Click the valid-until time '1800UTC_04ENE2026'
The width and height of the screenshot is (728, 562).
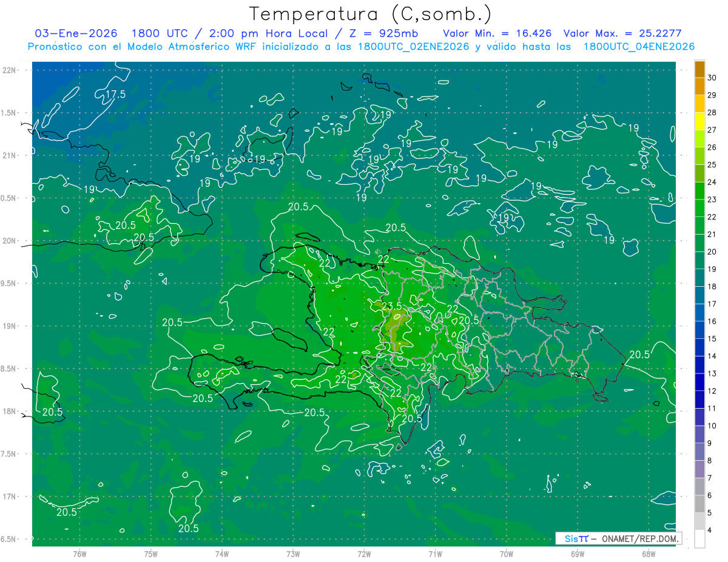tap(638, 47)
